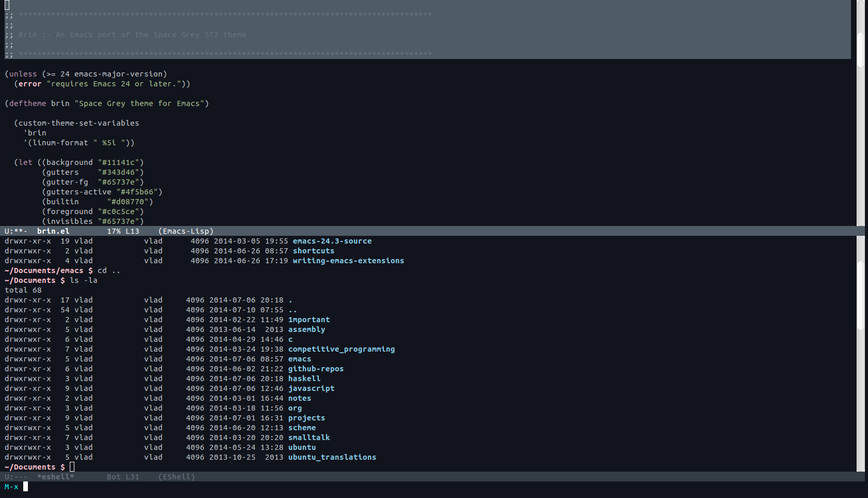Click the M-x minibuffer prompt
Viewport: 868px width, 498px height.
tap(11, 487)
